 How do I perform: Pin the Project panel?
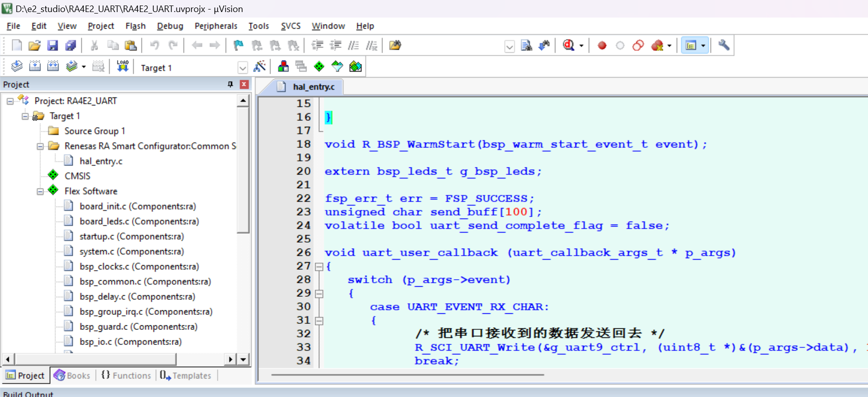(231, 84)
